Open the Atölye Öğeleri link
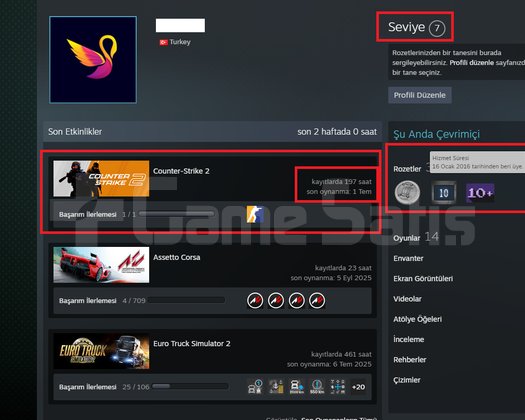Screen dimensions: 525x420 coord(417,319)
